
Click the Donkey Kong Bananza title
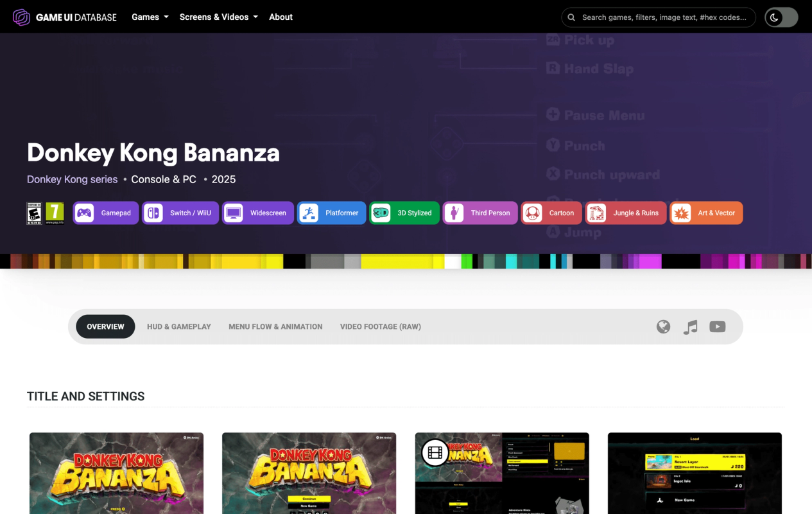click(x=153, y=153)
